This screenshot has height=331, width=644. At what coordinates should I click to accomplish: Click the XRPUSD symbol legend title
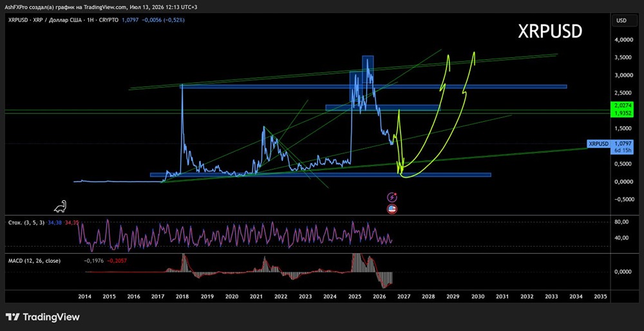tap(63, 20)
